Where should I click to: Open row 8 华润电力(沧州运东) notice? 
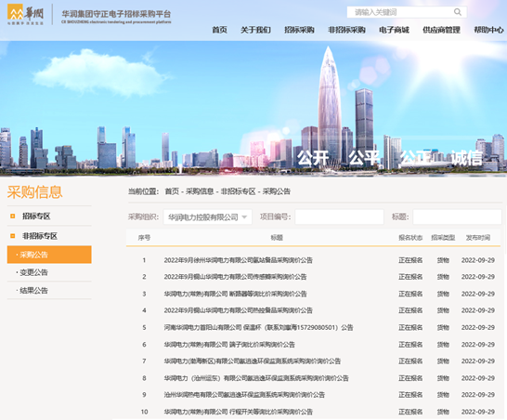tap(256, 378)
